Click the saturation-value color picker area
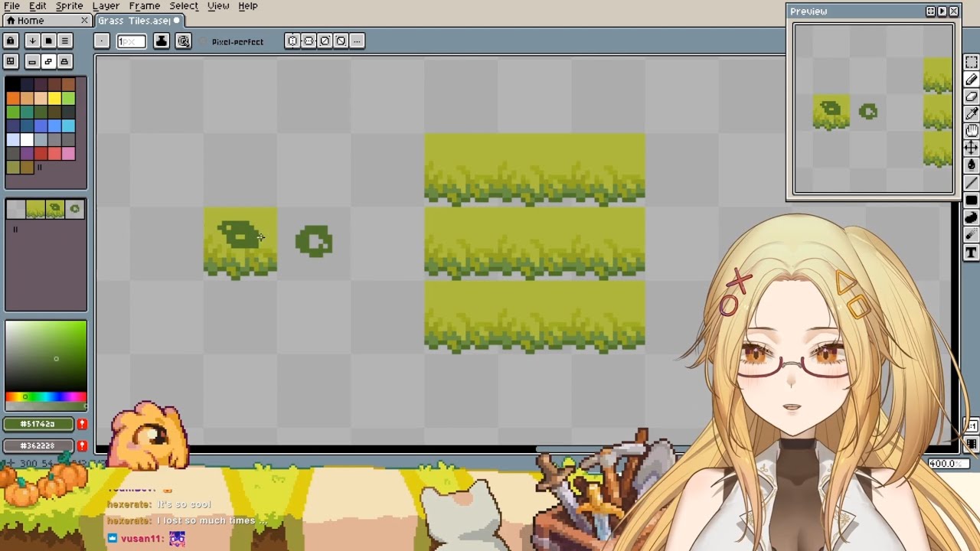This screenshot has height=551, width=980. 46,356
